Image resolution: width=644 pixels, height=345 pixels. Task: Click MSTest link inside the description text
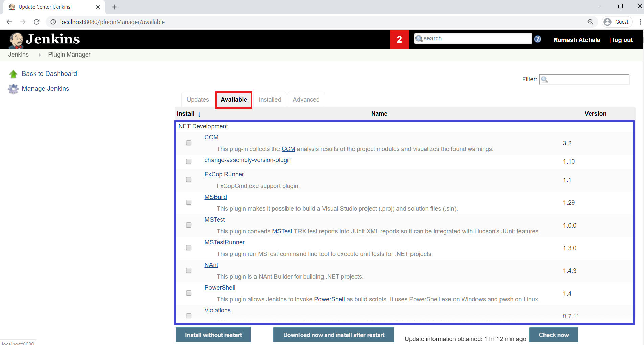282,231
